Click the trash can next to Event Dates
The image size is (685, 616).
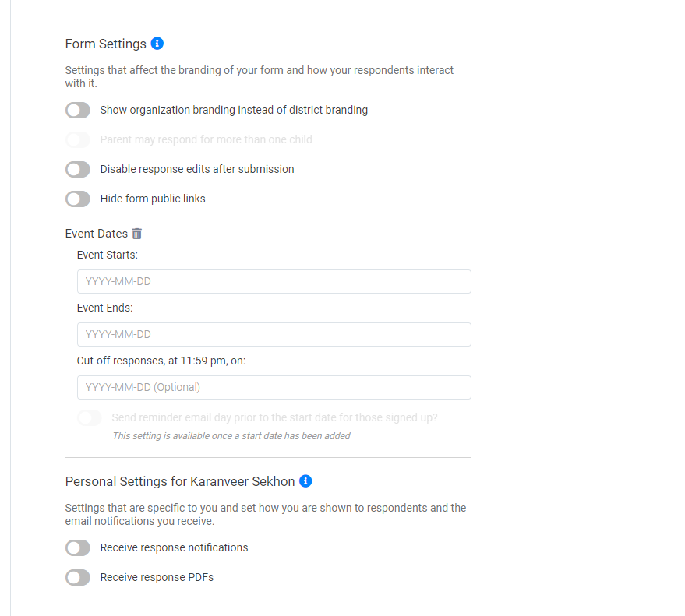pos(137,233)
